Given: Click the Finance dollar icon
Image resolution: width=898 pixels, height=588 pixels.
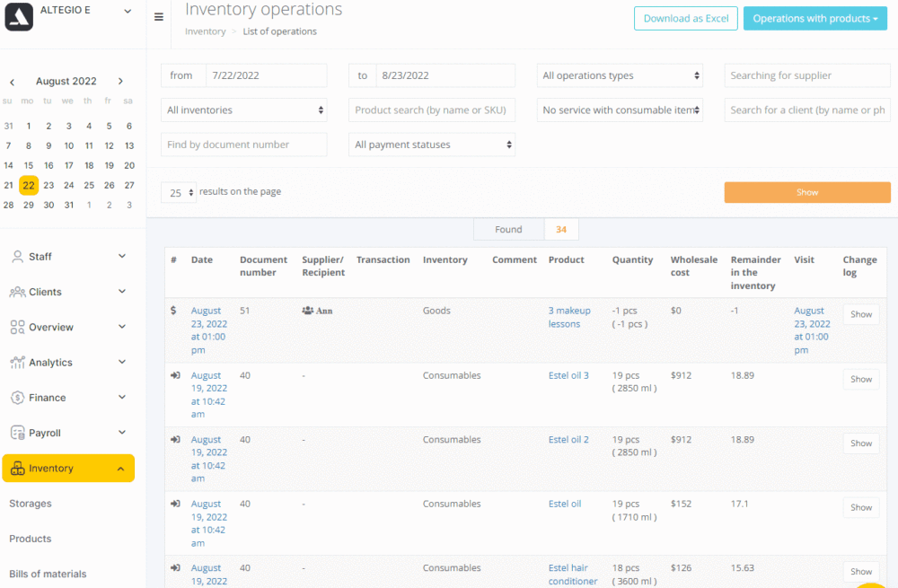Looking at the screenshot, I should pos(17,398).
